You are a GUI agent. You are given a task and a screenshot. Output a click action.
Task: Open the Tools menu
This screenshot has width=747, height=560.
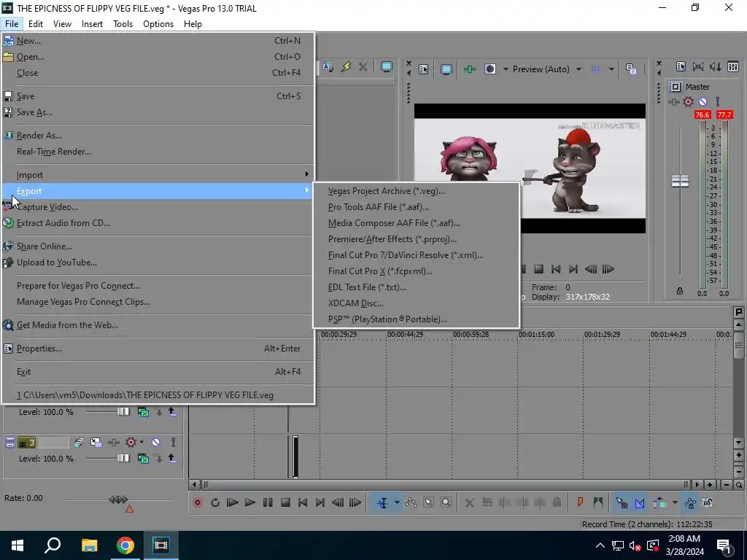(123, 24)
